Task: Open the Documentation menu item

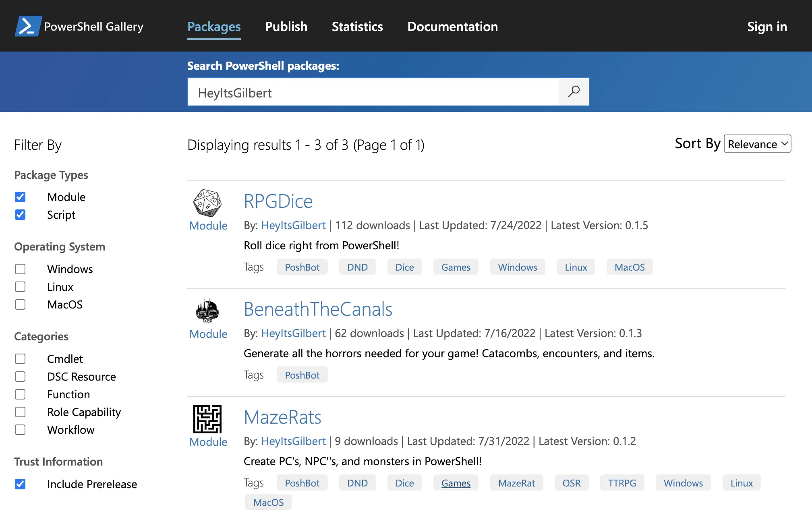Action: point(452,27)
